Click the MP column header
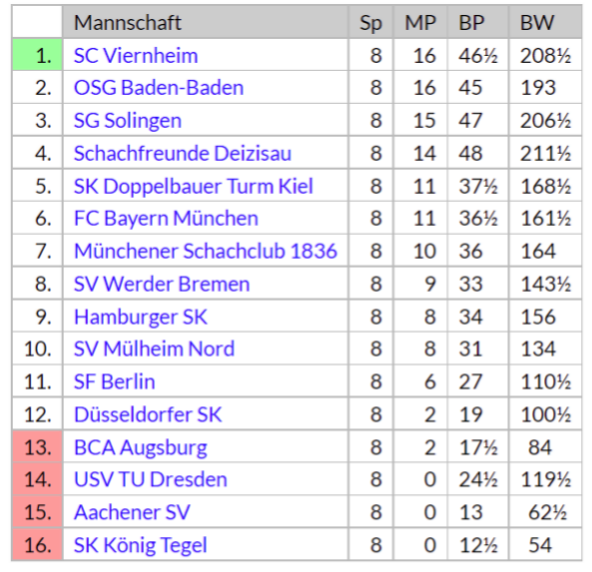This screenshot has width=592, height=572. [420, 22]
